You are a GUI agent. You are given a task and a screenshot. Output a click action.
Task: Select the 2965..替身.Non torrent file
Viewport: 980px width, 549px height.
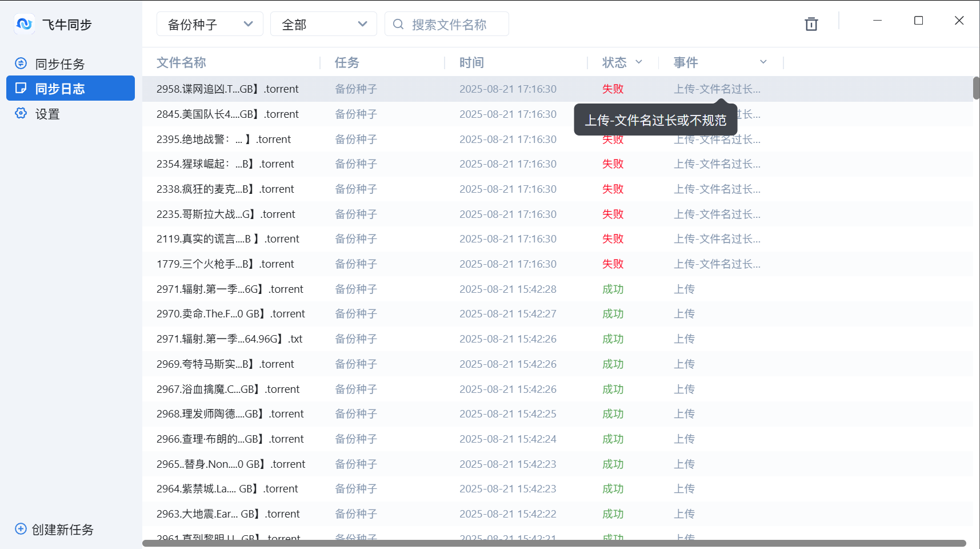coord(231,464)
